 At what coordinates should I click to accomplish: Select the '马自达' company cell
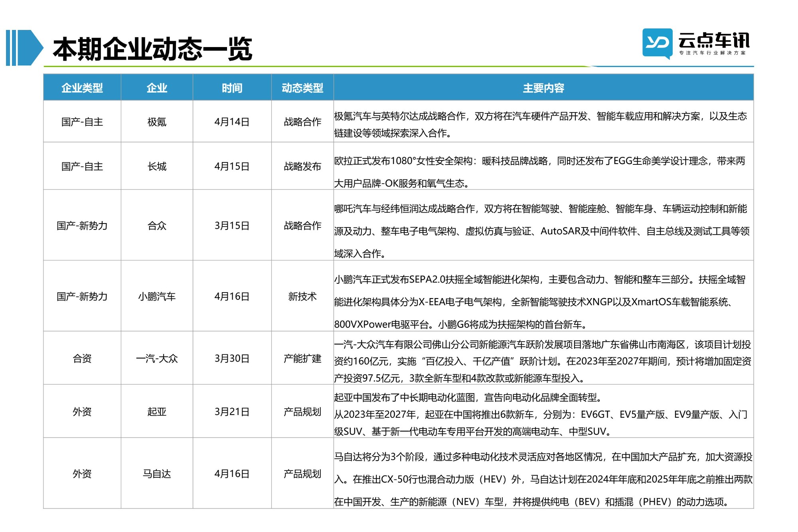tap(157, 474)
